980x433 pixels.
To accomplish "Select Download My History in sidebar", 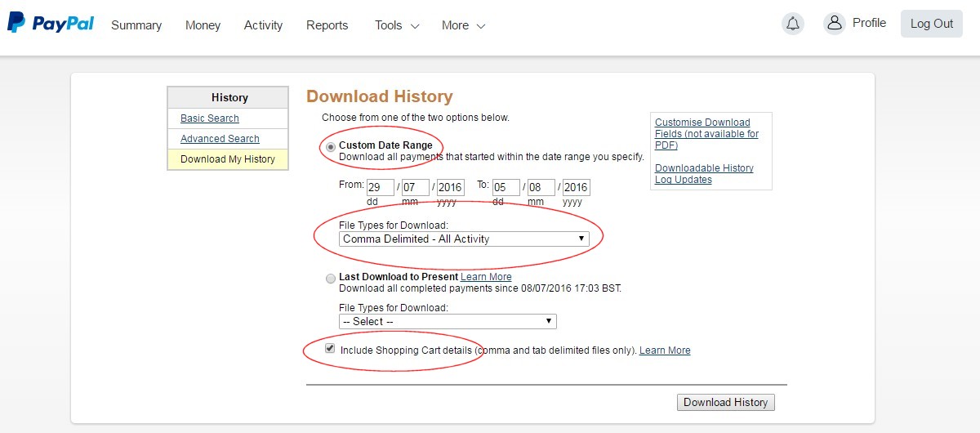I will [228, 159].
